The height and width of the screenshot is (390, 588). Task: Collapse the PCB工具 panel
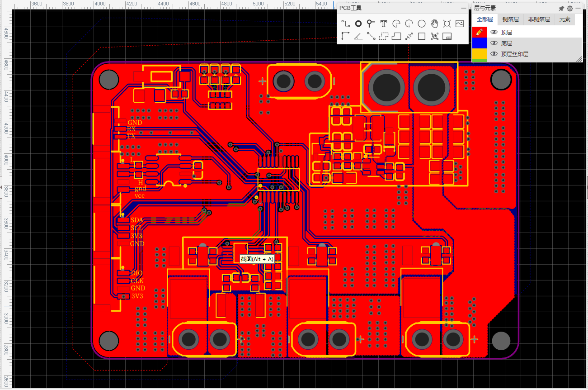click(463, 8)
